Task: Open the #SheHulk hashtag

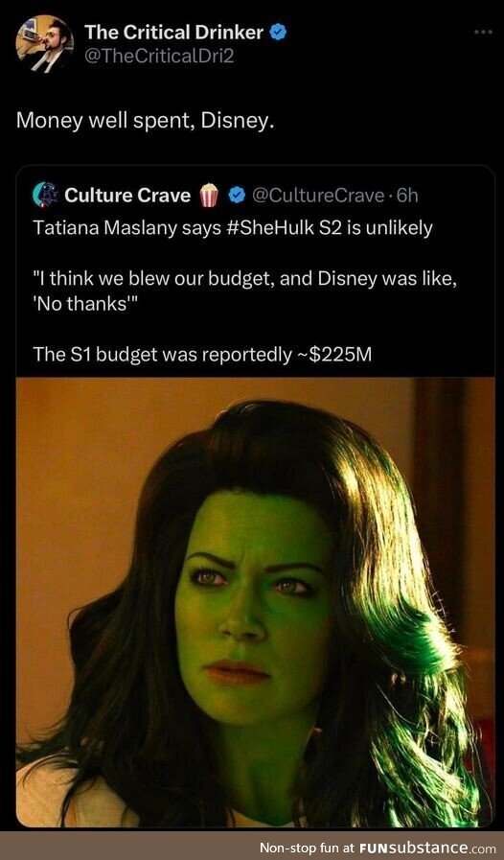Action: [x=270, y=228]
